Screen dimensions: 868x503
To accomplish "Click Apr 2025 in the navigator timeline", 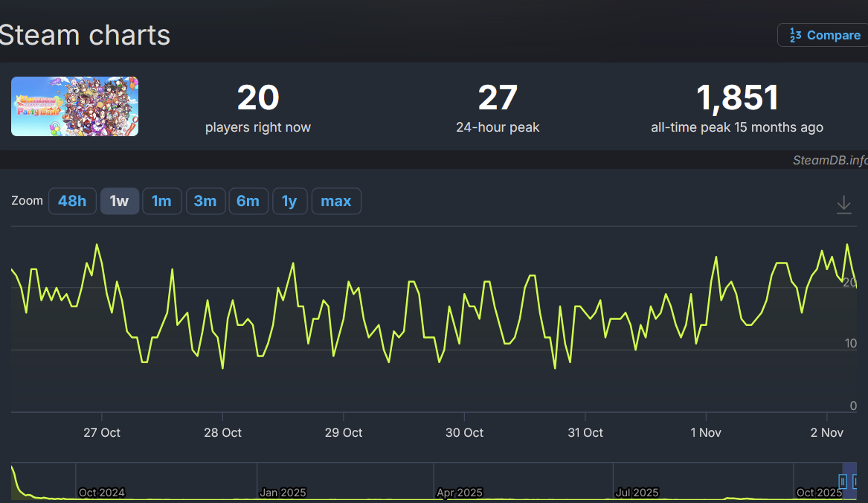I will point(460,493).
